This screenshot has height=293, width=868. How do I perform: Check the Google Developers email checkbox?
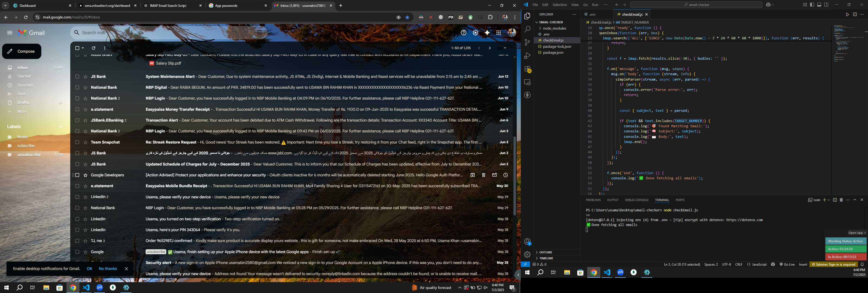tap(77, 175)
